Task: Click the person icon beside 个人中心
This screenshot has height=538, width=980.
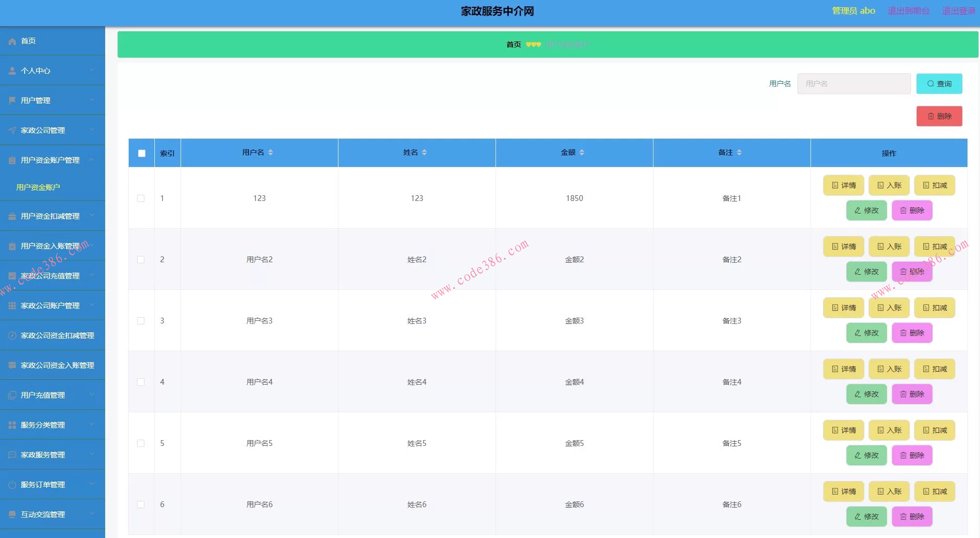Action: (12, 71)
